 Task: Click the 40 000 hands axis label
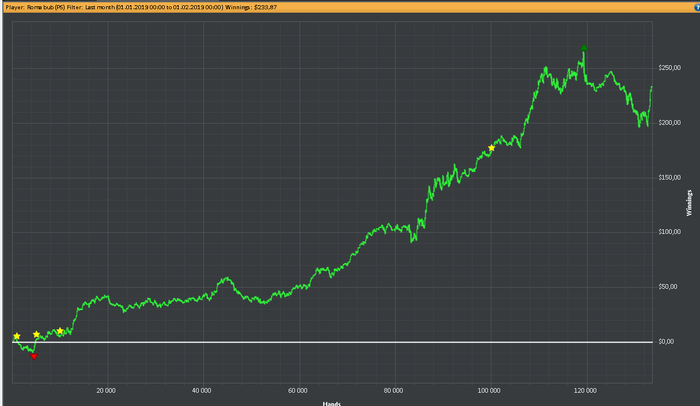coord(201,391)
